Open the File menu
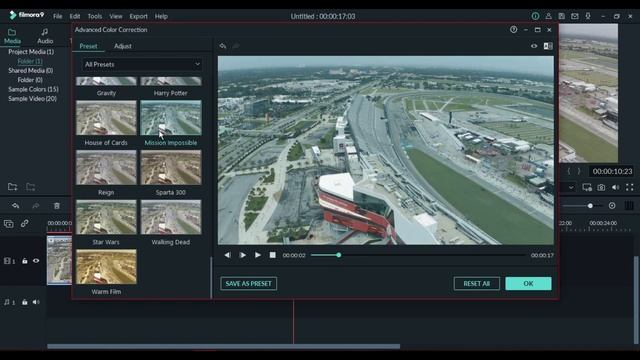640x360 pixels. [58, 16]
